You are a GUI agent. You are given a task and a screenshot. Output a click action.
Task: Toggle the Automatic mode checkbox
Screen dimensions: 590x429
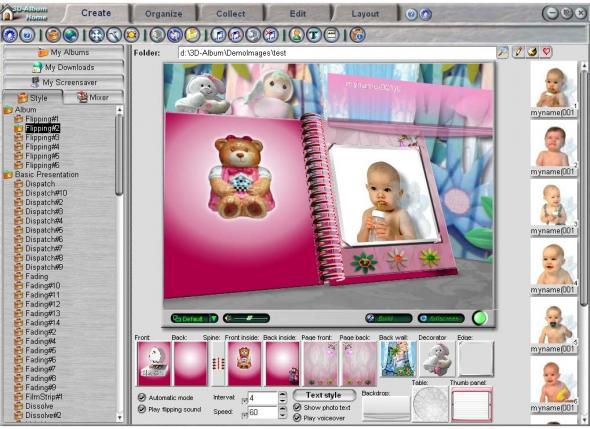142,397
